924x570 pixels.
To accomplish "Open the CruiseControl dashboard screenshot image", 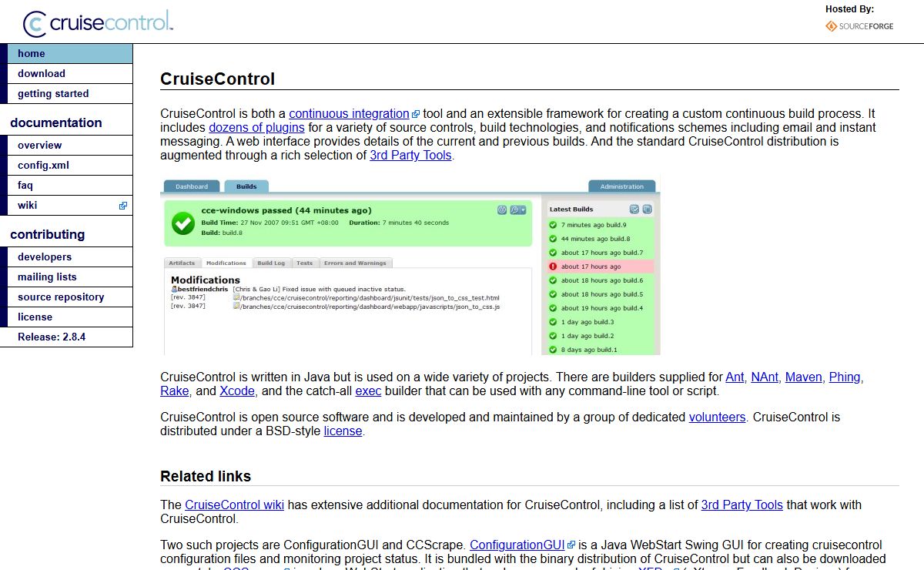I will click(410, 267).
